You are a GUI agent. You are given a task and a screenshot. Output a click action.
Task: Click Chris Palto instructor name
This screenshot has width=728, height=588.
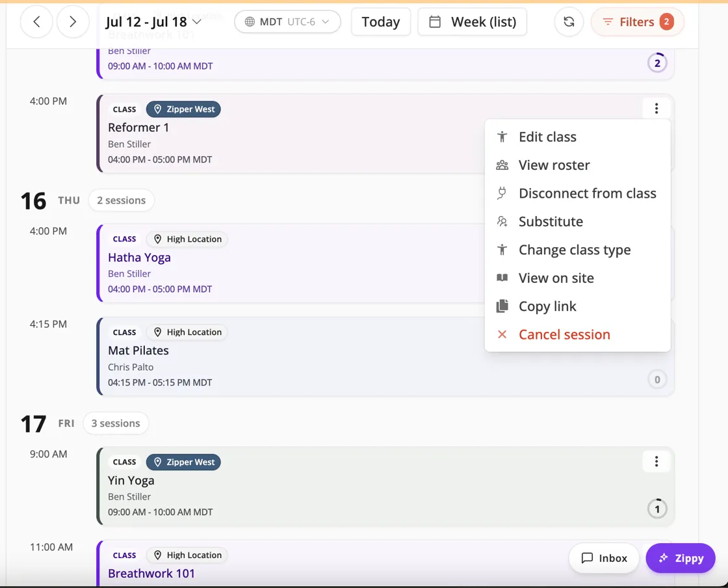click(x=131, y=367)
